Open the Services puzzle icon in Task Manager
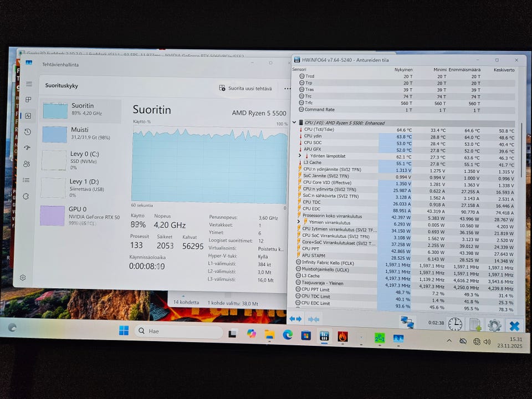This screenshot has width=532, height=399. [x=26, y=196]
